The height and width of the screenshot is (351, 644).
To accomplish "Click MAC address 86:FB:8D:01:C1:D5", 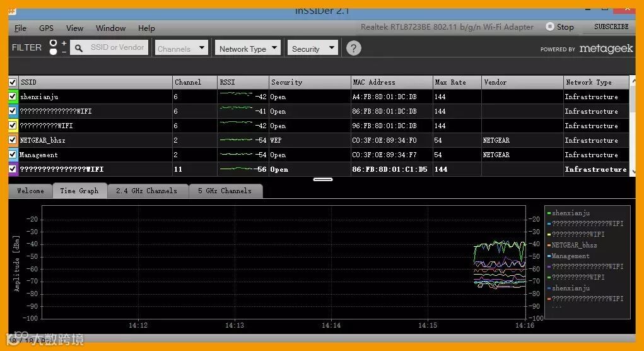I will 389,169.
